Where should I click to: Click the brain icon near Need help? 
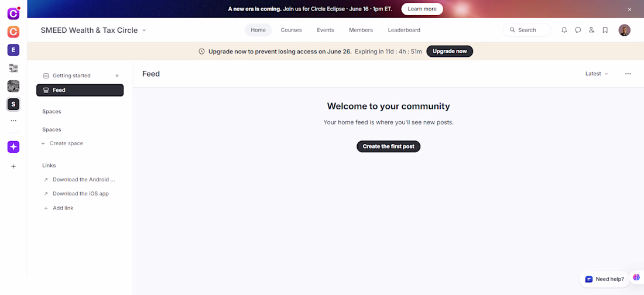(636, 277)
